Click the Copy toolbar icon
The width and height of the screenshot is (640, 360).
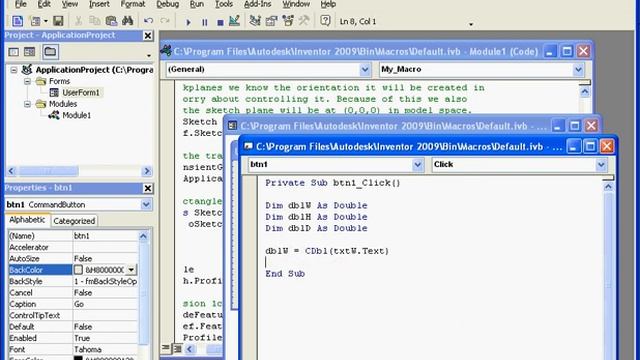point(95,21)
